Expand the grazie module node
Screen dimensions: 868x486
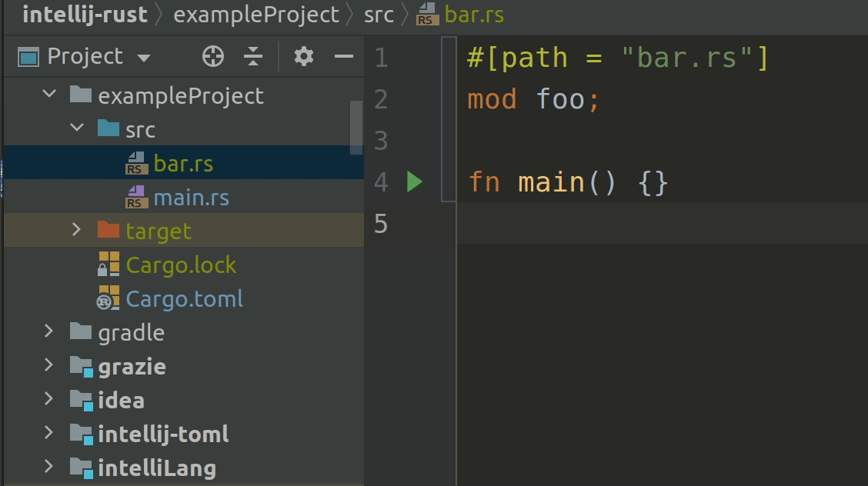[48, 364]
